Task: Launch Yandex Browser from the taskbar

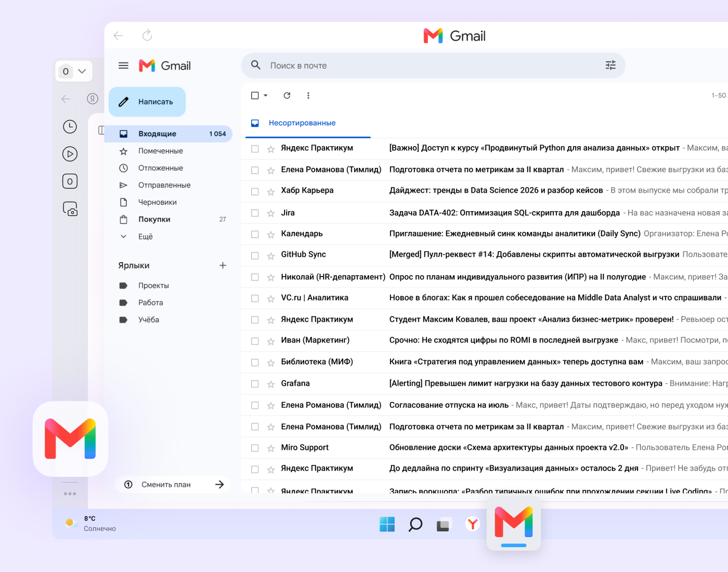Action: [473, 524]
